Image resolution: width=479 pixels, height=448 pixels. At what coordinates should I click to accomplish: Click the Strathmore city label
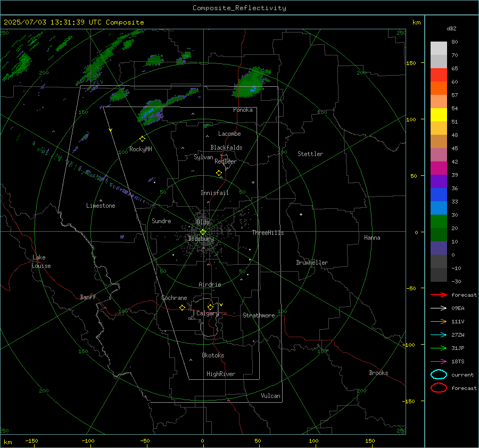(259, 315)
